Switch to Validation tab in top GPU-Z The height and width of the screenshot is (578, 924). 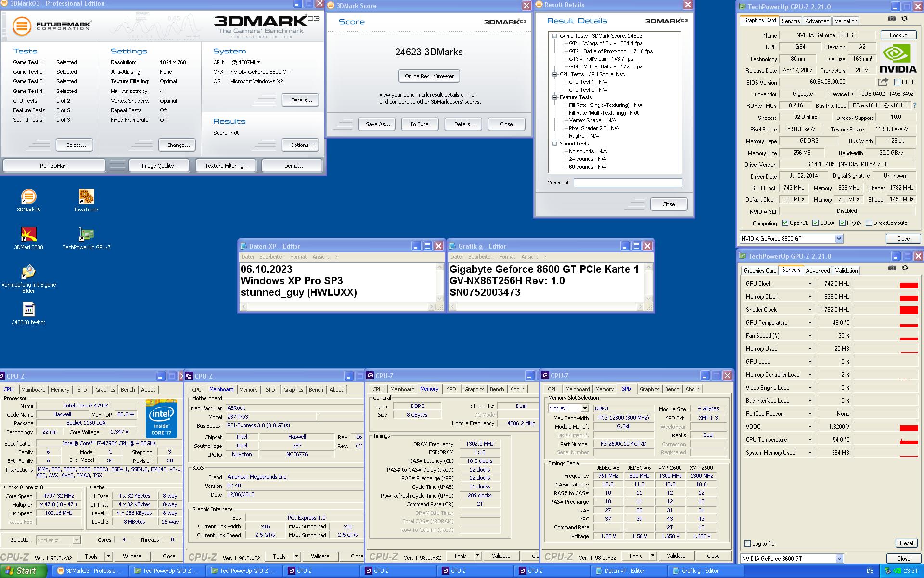(846, 21)
